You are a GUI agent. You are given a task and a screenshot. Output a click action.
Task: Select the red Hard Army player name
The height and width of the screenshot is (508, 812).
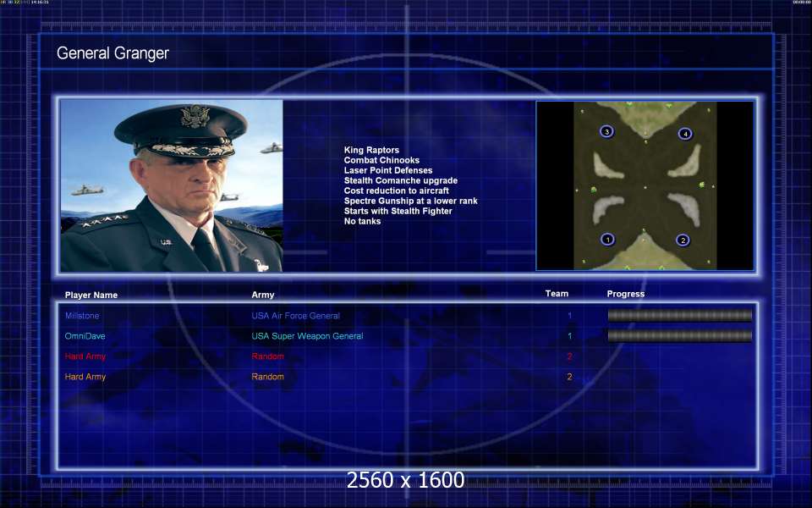click(85, 356)
